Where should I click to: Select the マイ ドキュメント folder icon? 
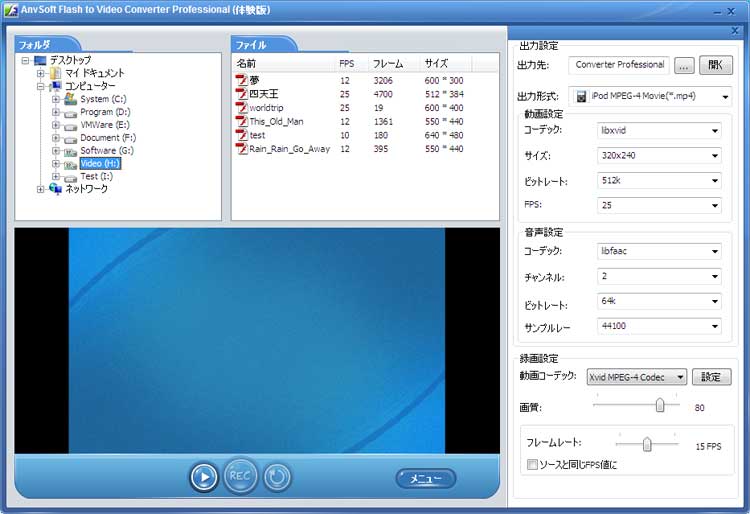(55, 73)
